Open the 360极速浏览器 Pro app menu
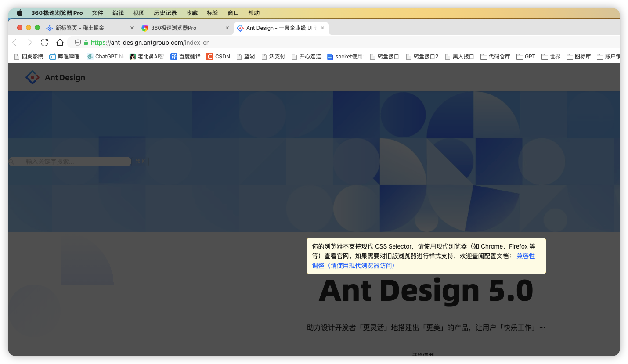Viewport: 628px width, 364px height. click(x=57, y=13)
